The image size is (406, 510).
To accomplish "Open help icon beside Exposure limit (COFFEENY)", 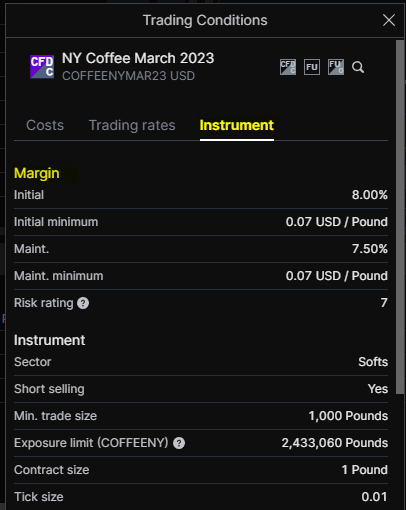I will coord(179,443).
